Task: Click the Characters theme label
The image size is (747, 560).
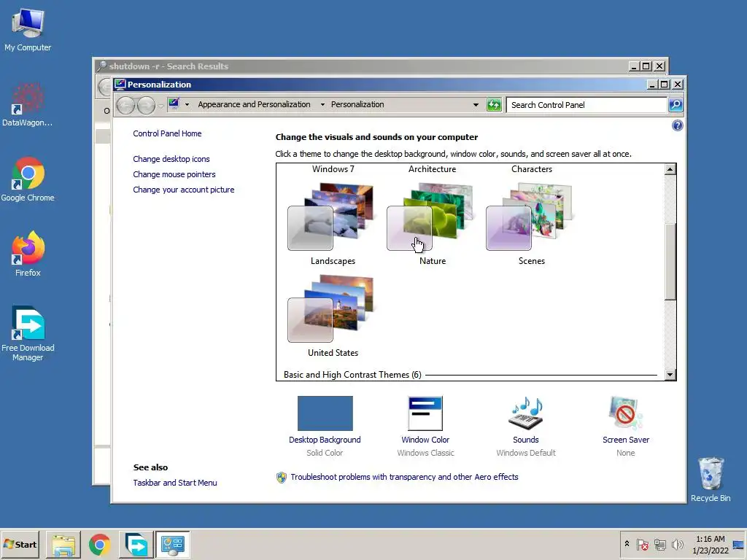Action: click(532, 169)
